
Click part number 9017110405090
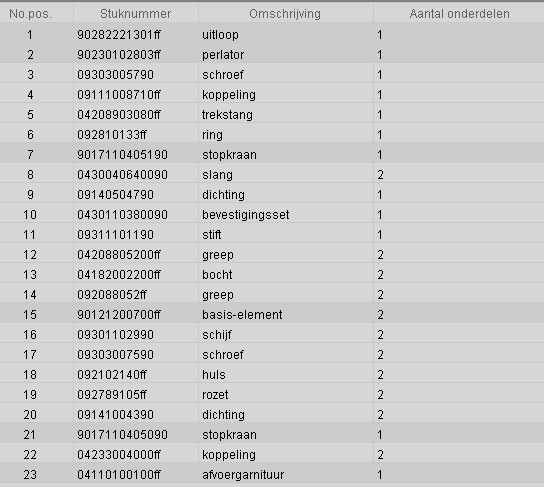[122, 435]
